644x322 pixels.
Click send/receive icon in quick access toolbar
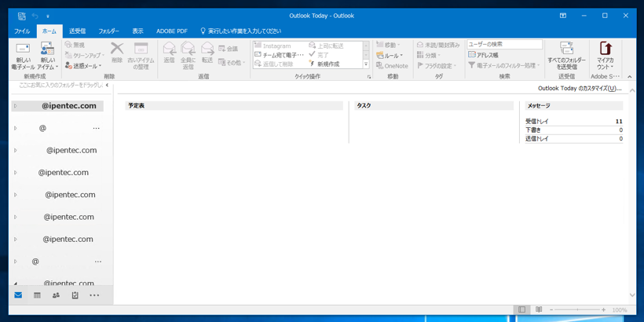[22, 16]
